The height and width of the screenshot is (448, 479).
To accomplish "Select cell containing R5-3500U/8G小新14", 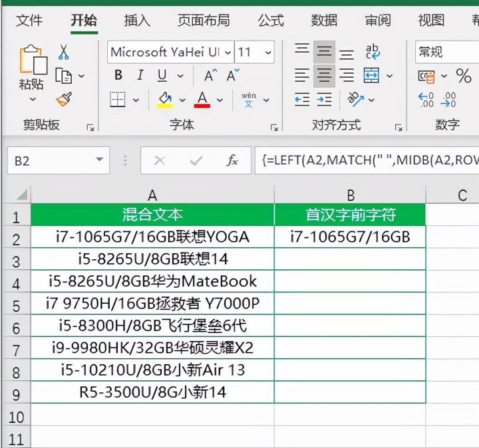I will pos(152,392).
